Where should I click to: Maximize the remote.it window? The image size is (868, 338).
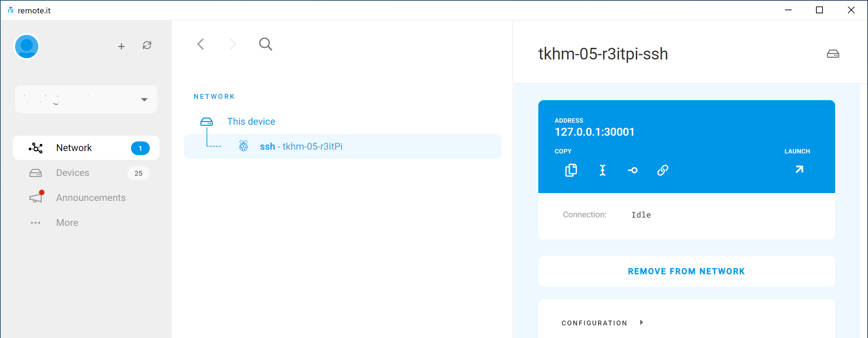point(819,10)
